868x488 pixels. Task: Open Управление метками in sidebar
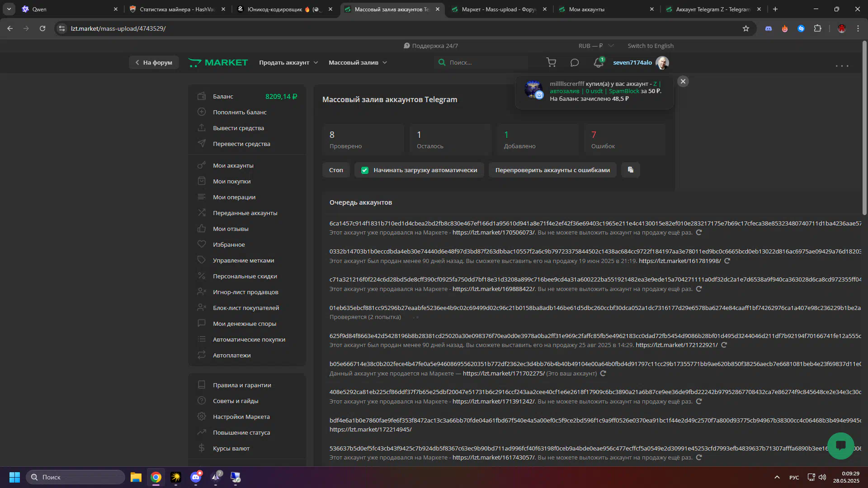(243, 260)
